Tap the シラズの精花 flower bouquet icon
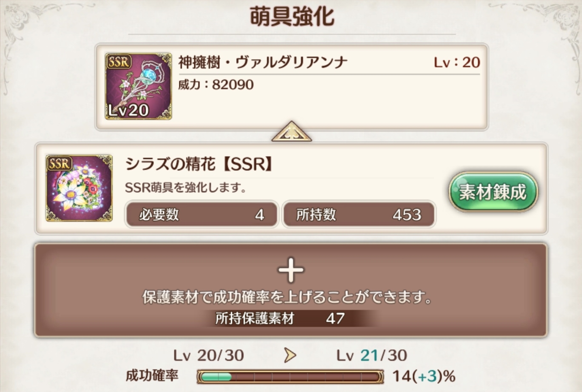Screen dimensions: 582x392 (79, 188)
